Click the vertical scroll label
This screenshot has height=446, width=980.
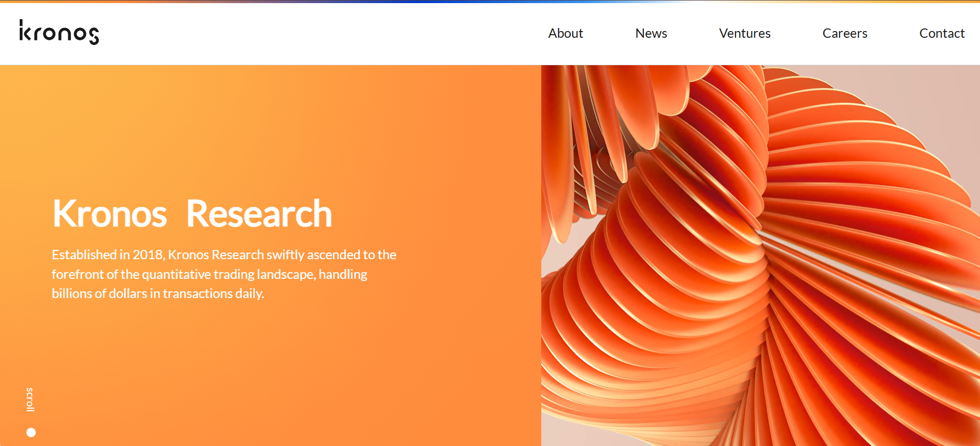[x=30, y=399]
